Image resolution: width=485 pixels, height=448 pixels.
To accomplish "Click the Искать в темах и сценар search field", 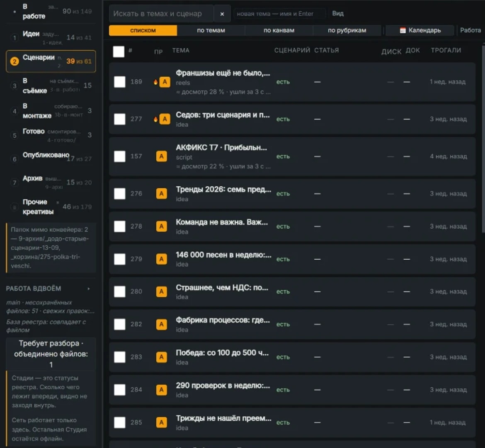I will [x=161, y=14].
